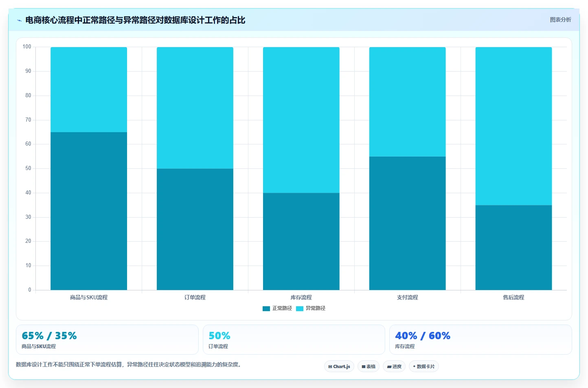Toggle the 正常路径 legend color swatch
The image size is (588, 388).
pos(266,309)
